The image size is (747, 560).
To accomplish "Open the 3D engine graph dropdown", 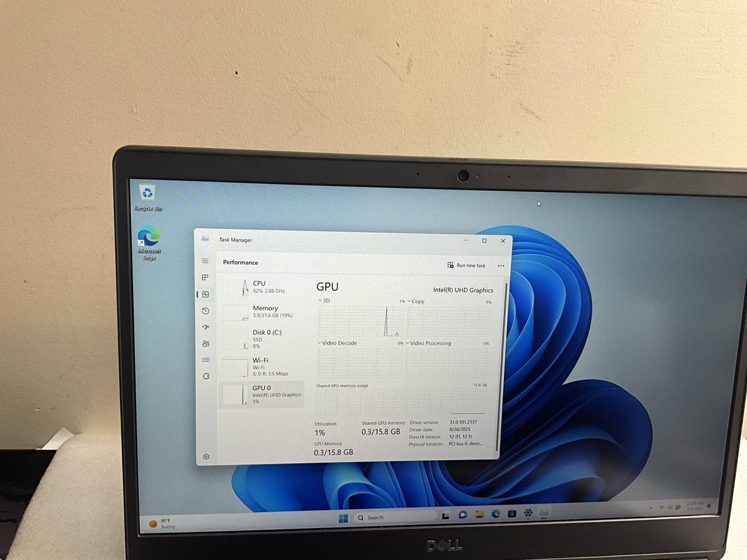I will click(324, 301).
